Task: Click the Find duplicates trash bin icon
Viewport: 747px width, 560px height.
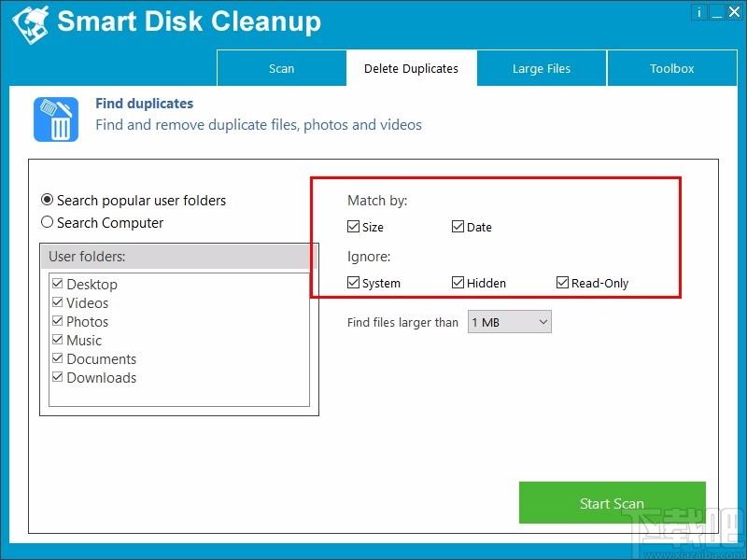Action: [56, 119]
